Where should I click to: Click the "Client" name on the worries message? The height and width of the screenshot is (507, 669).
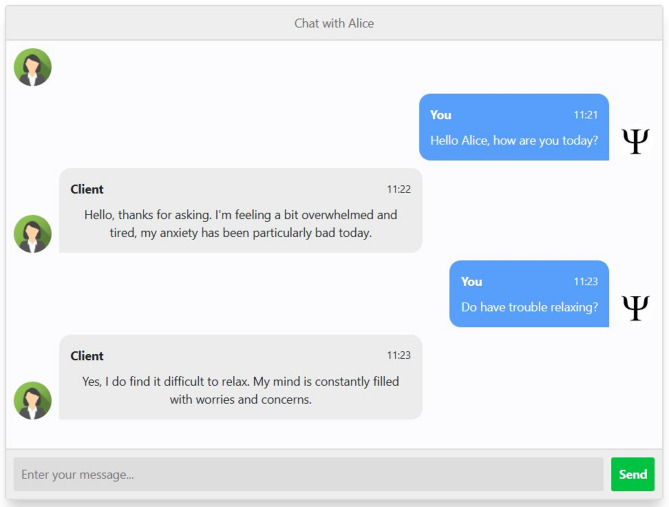click(x=87, y=356)
